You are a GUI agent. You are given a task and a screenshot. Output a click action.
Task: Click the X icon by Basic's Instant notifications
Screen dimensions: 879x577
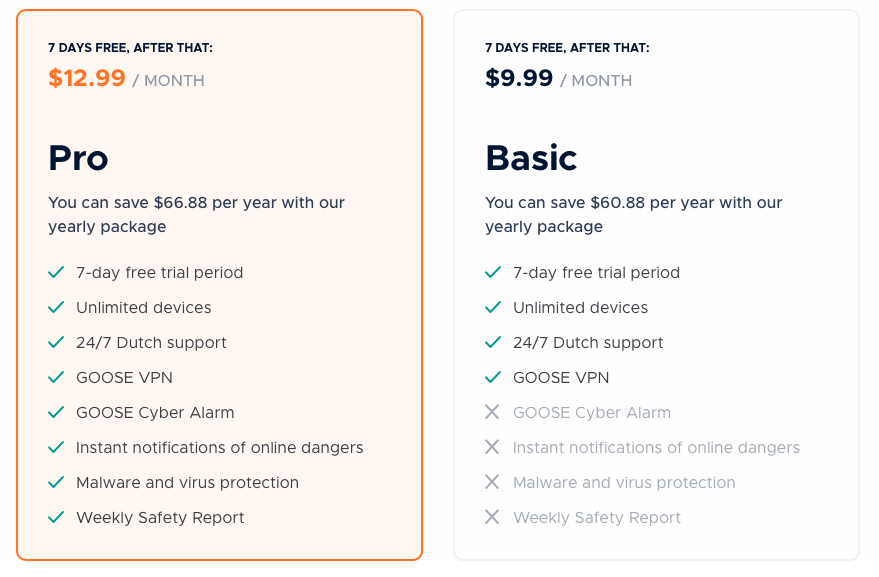[492, 447]
